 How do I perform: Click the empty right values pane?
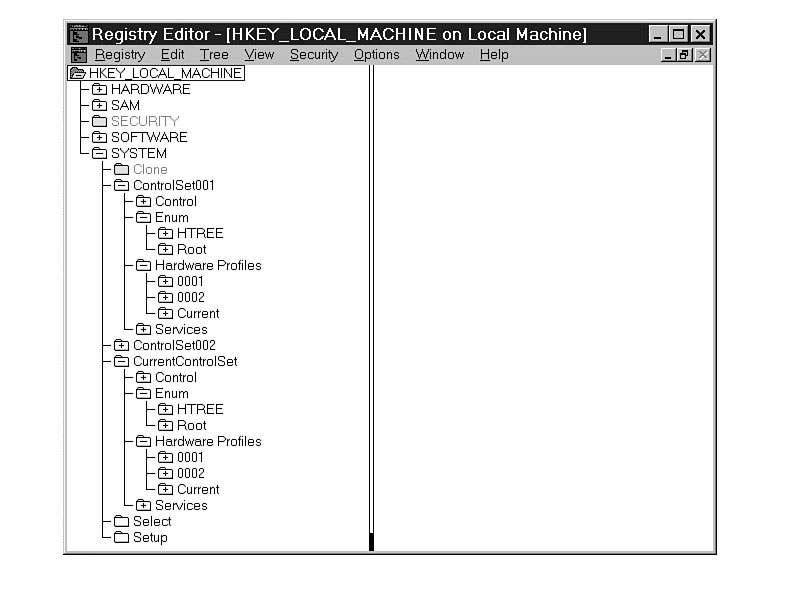pos(543,300)
